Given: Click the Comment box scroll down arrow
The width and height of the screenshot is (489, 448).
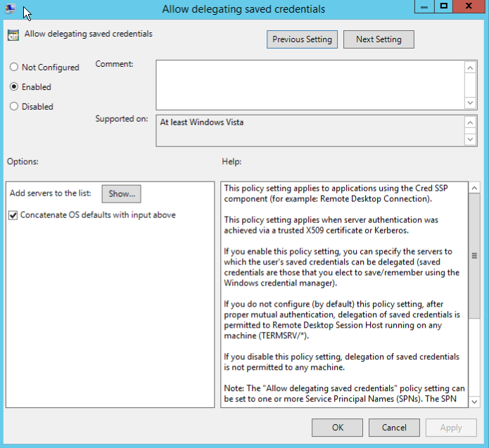Looking at the screenshot, I should (470, 103).
